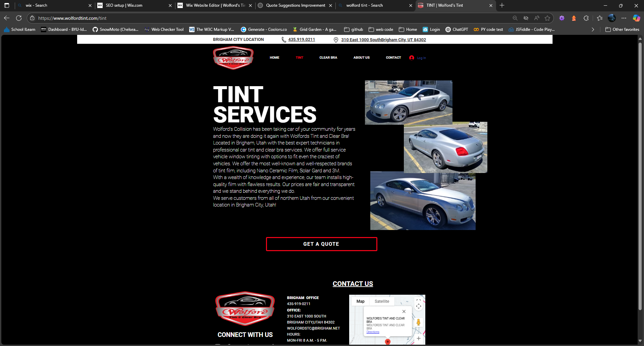Expand hidden favorites bar overflow chevron
Image resolution: width=644 pixels, height=346 pixels.
[x=593, y=30]
